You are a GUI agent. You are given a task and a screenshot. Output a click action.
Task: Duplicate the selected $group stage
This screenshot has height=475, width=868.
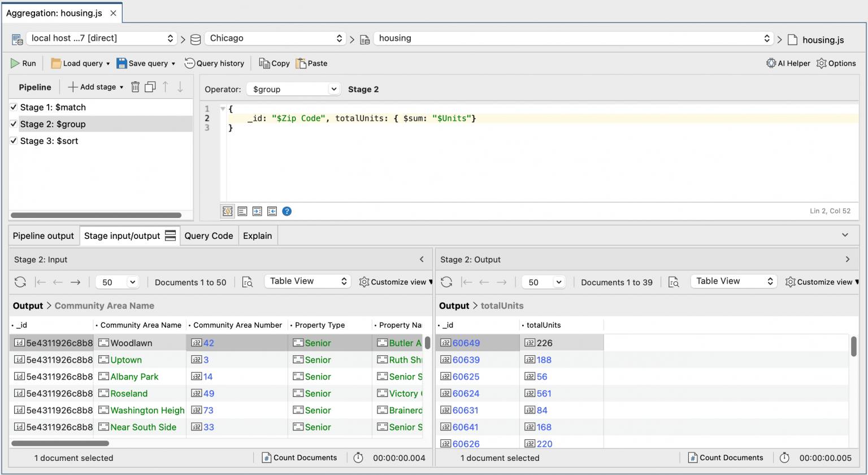click(x=150, y=86)
